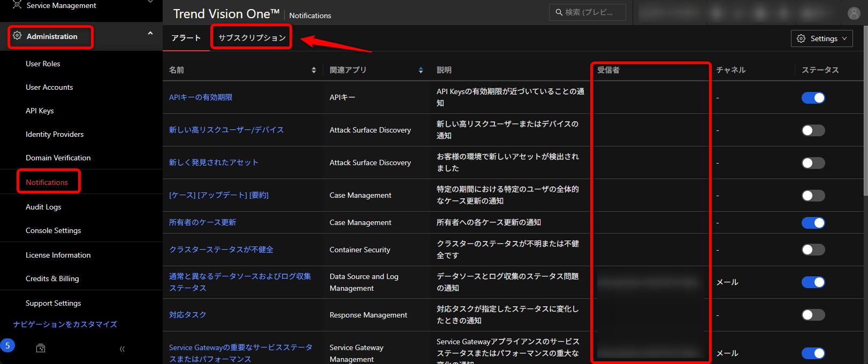The image size is (868, 364).
Task: Open Identity Providers in sidebar
Action: point(55,134)
